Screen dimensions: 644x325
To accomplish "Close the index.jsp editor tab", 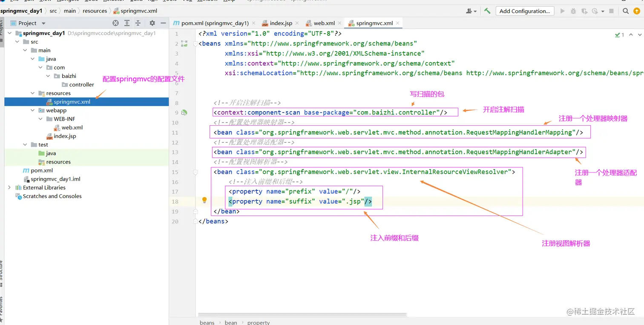I will [x=296, y=23].
